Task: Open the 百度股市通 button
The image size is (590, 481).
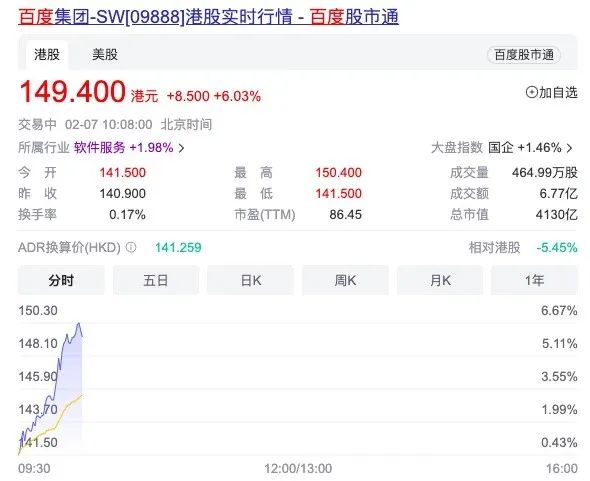Action: pyautogui.click(x=523, y=55)
